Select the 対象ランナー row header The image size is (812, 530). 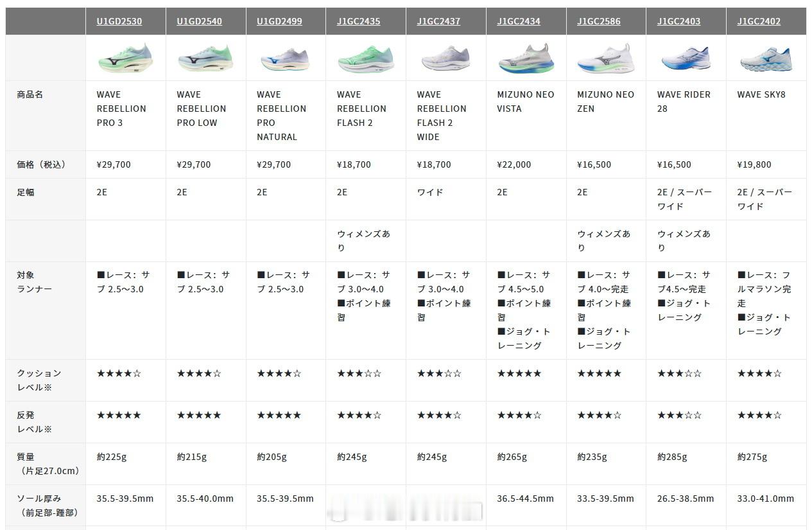(46, 310)
